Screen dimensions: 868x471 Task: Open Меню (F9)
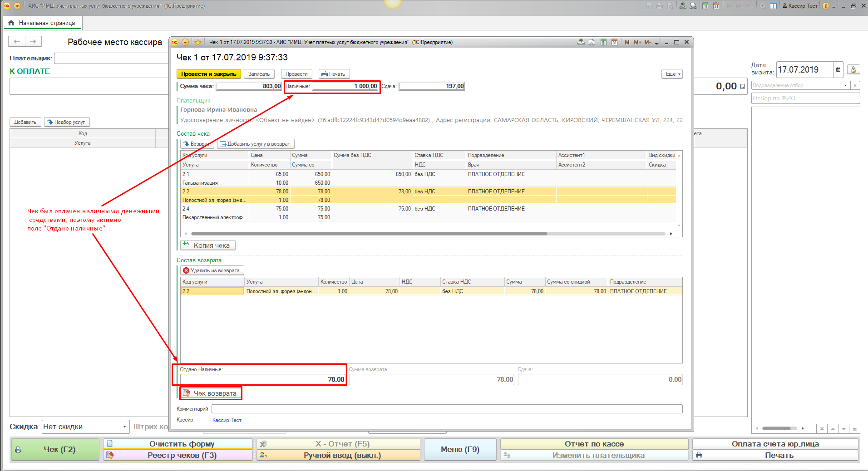coord(460,449)
